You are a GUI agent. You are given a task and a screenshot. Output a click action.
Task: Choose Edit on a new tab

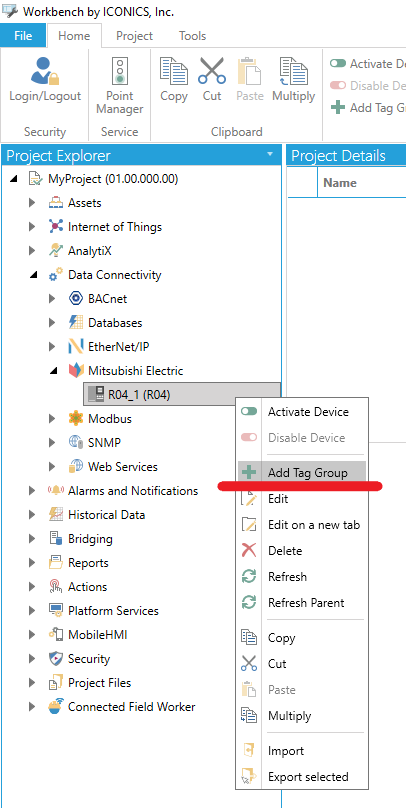[302, 525]
